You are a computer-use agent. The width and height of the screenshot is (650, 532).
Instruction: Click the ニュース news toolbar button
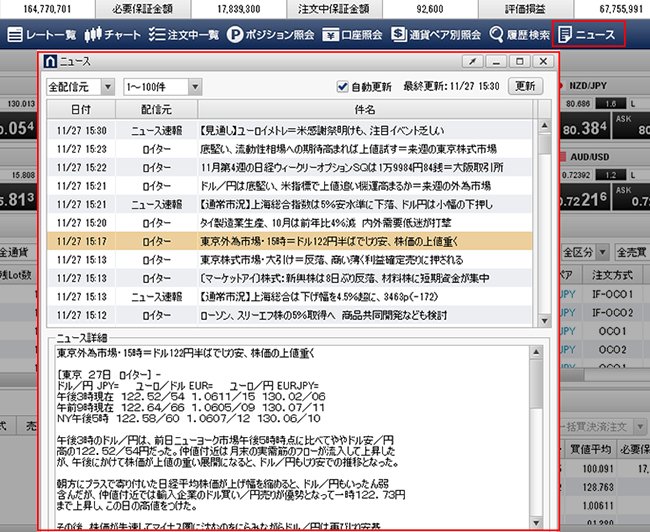590,34
